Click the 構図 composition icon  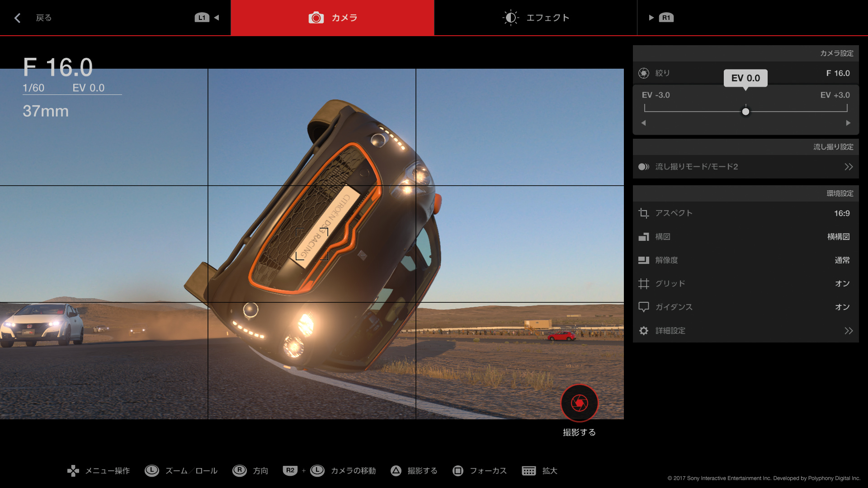click(x=644, y=237)
